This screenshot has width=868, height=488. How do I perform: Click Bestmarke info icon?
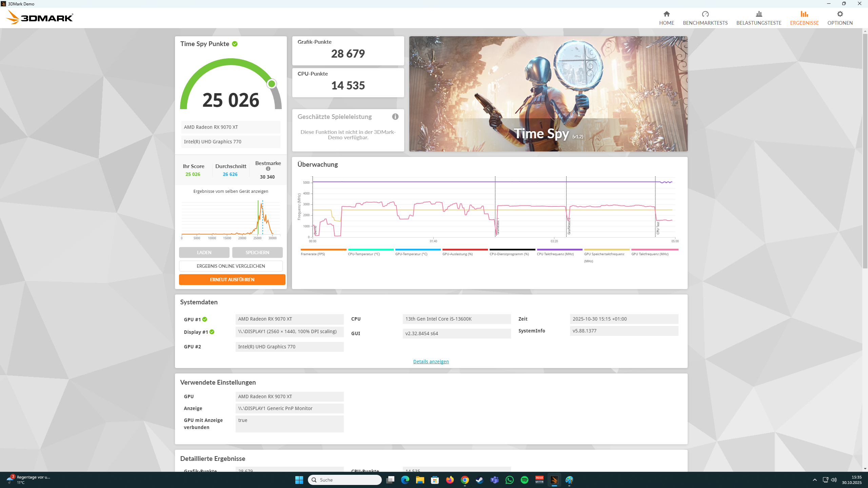click(x=268, y=169)
